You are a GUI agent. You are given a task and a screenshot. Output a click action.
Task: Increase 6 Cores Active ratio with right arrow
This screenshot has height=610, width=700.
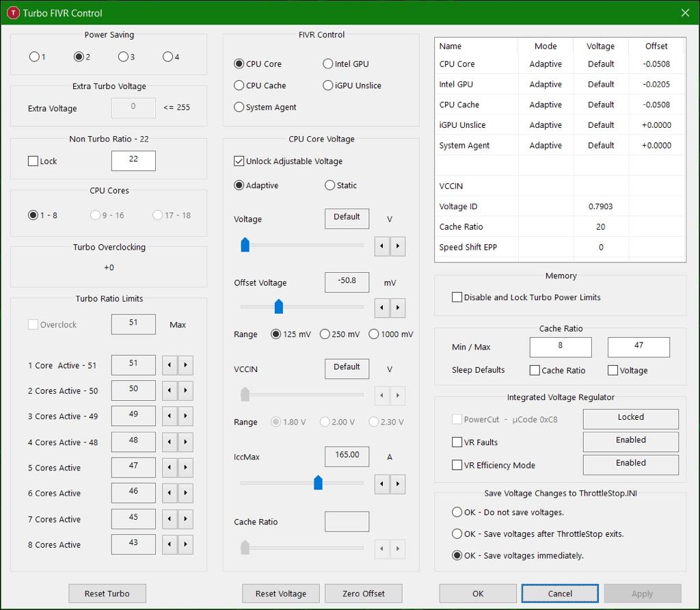click(185, 493)
